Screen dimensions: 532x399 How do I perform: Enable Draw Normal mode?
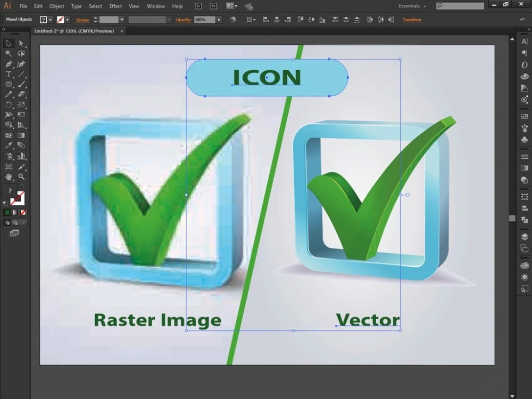(x=7, y=222)
